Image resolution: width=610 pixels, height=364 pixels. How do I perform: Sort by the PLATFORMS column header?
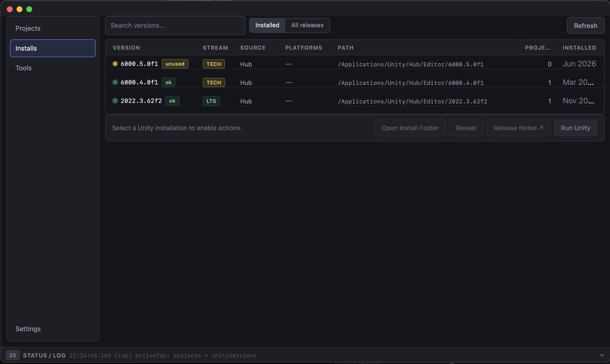304,48
